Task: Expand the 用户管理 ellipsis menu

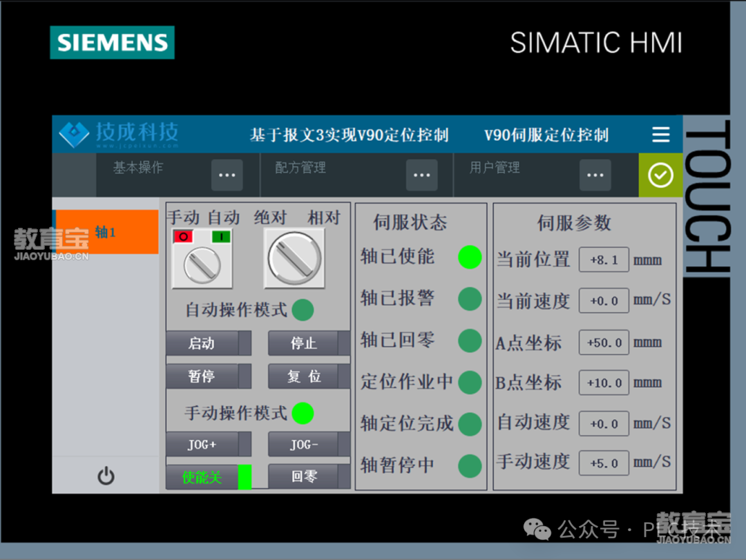Action: tap(595, 175)
